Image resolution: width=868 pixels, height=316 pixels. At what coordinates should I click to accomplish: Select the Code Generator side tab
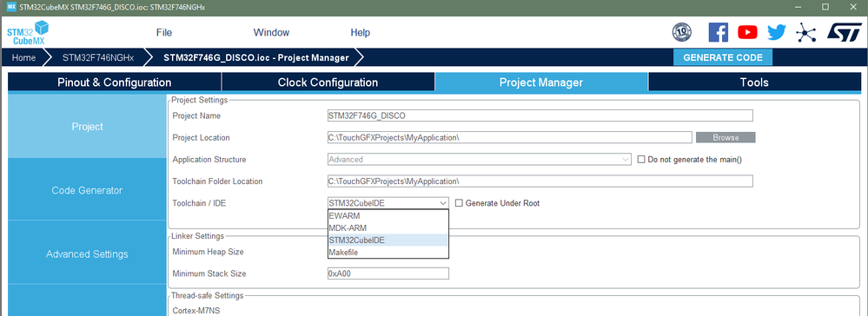click(x=88, y=190)
